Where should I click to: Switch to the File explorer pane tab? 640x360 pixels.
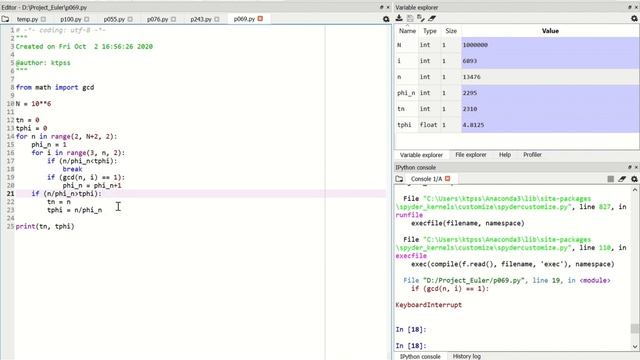point(471,155)
